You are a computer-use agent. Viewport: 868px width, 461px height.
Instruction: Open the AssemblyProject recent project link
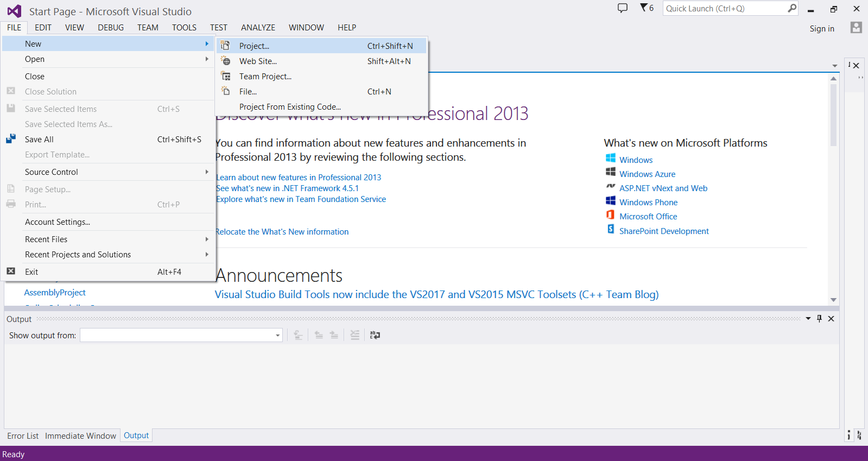(55, 293)
